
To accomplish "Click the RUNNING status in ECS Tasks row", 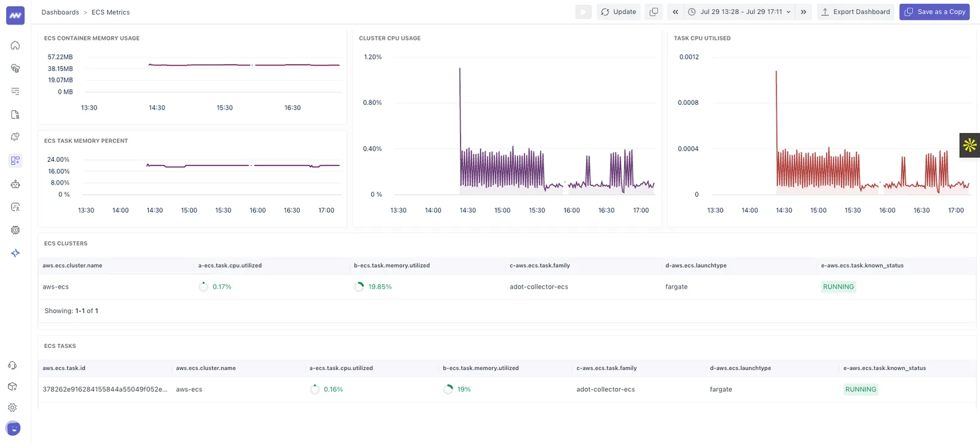I will point(861,389).
